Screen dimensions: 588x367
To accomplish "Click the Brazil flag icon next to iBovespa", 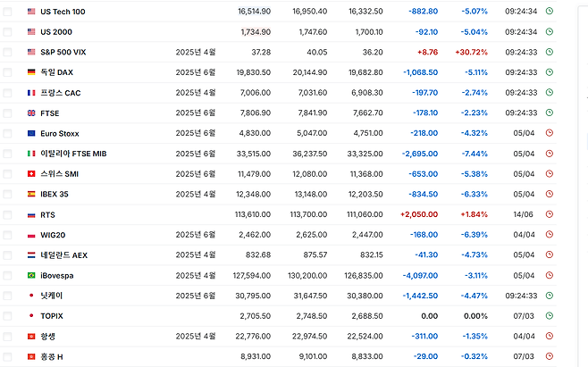I will [31, 275].
